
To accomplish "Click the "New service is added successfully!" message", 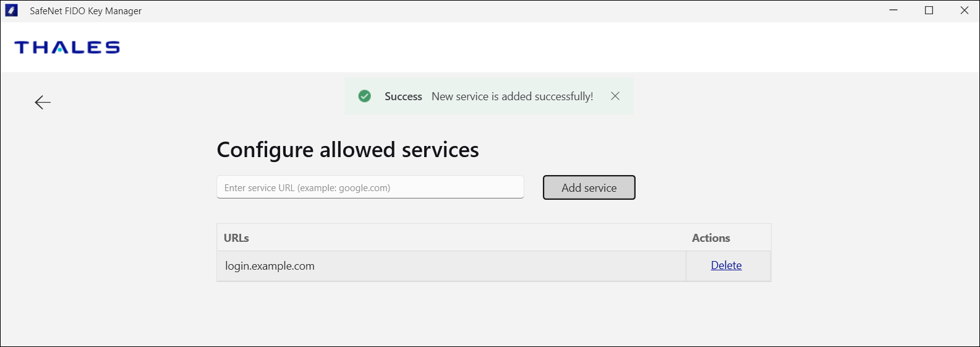I will [x=512, y=96].
